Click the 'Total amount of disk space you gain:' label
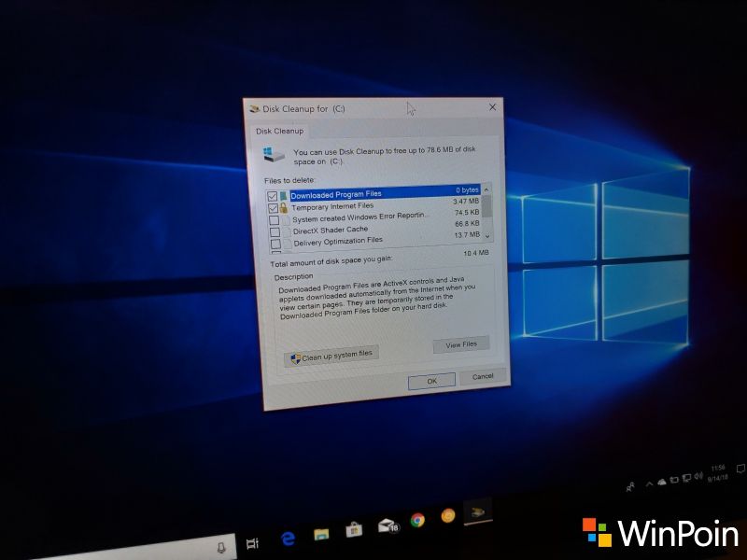747x560 pixels. (331, 261)
